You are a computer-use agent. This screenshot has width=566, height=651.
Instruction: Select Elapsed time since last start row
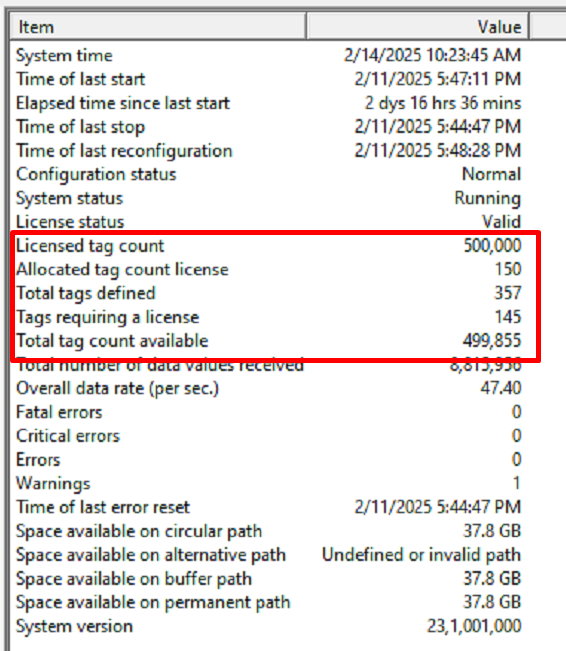269,103
